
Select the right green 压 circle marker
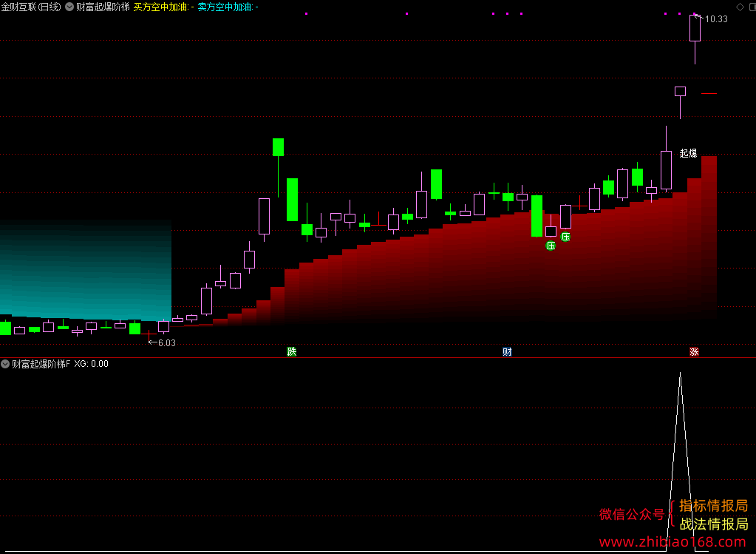pyautogui.click(x=565, y=237)
